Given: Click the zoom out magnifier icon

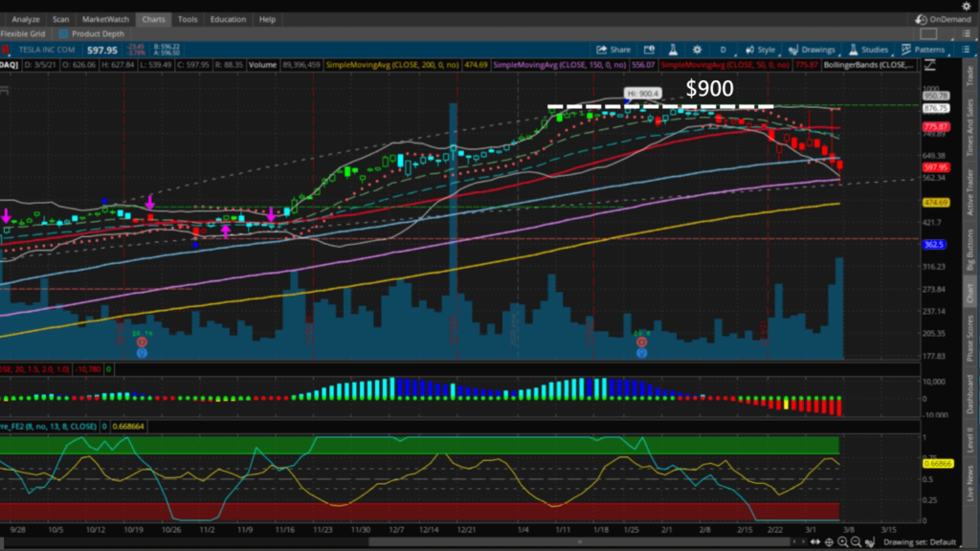Looking at the screenshot, I should 856,542.
